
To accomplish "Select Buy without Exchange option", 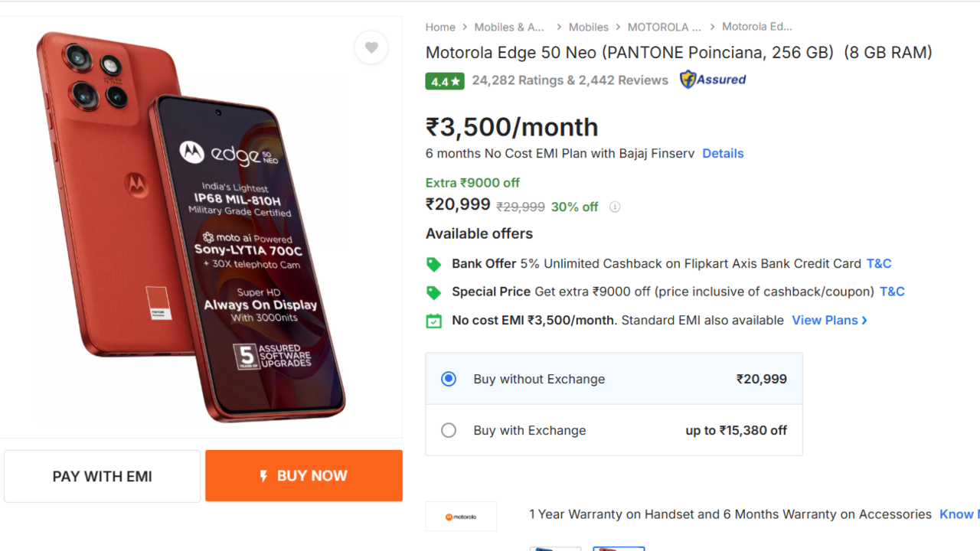I will [x=449, y=379].
